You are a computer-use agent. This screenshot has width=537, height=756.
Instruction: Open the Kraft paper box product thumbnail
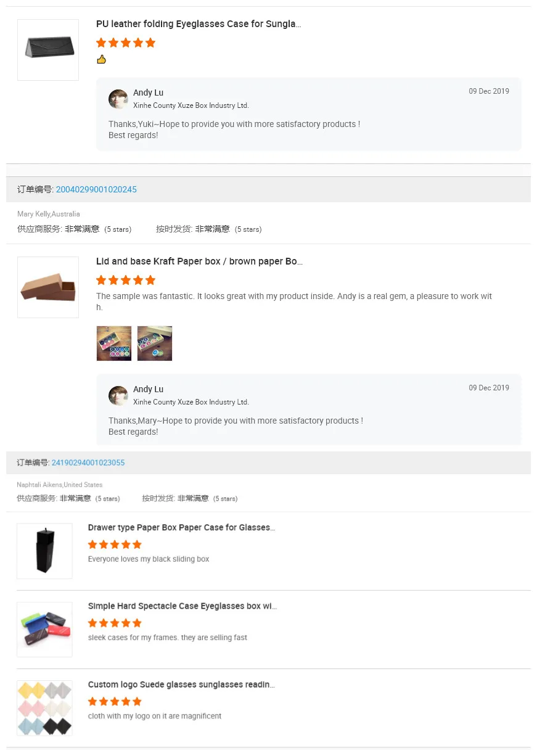(48, 287)
